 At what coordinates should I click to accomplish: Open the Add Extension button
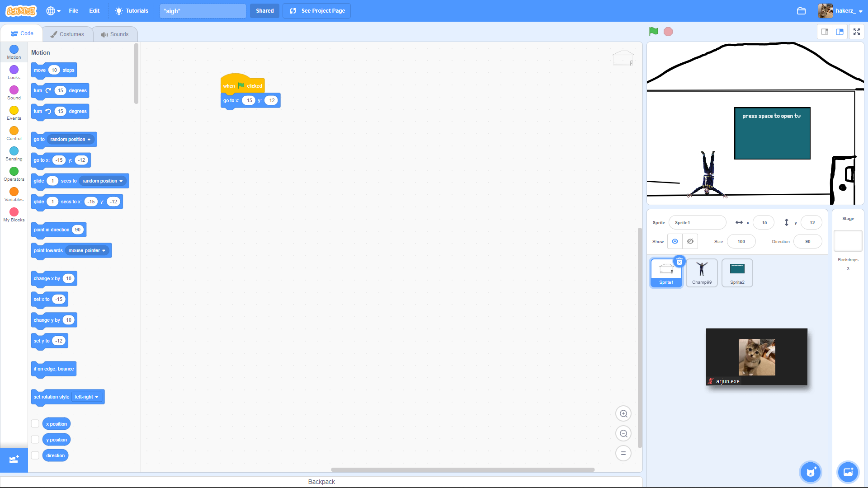coord(14,460)
